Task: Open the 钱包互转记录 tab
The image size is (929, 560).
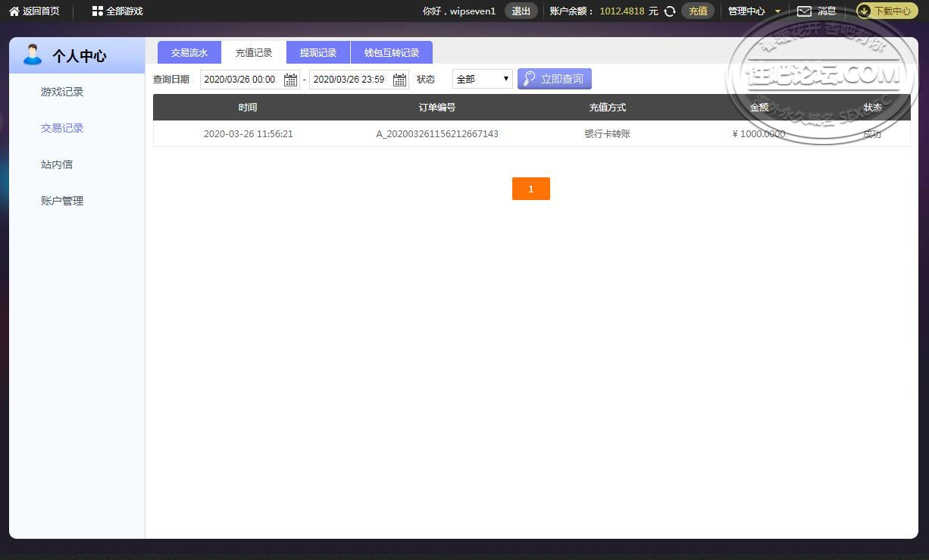Action: (392, 53)
